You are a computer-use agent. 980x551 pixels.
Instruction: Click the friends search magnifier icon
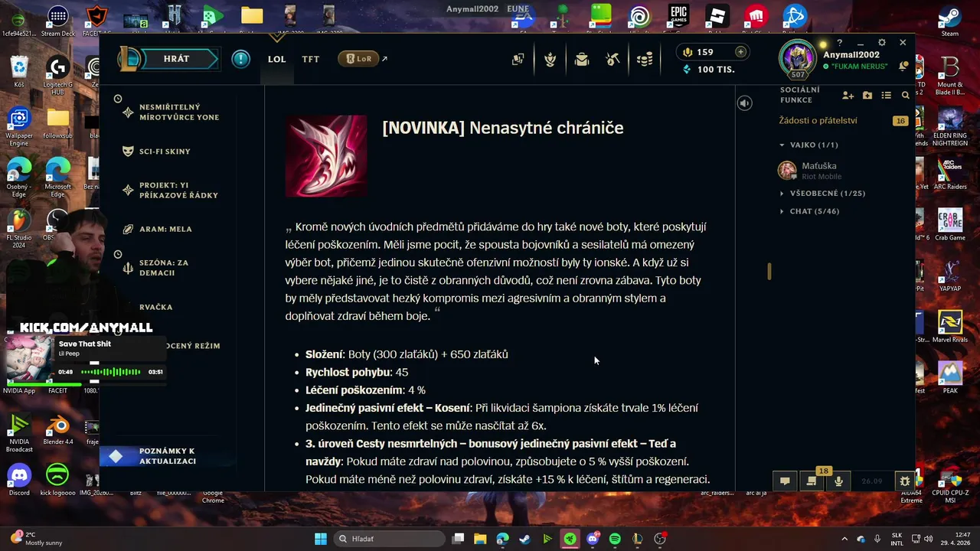point(905,95)
